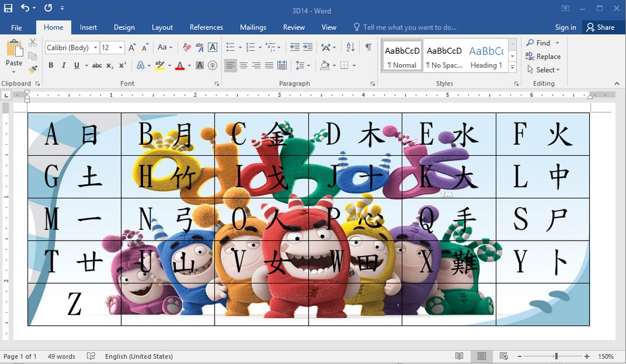Viewport: 626px width, 364px height.
Task: Justify the paragraph text
Action: tap(269, 65)
